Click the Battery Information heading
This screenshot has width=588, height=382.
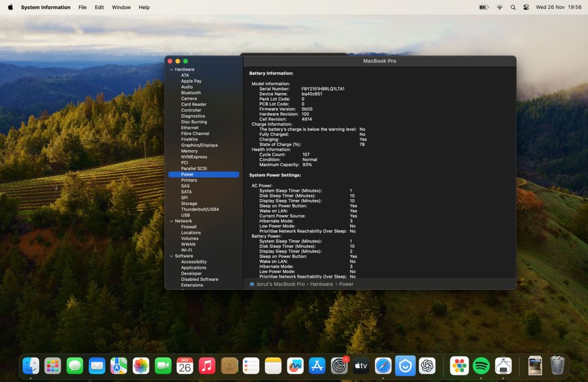(x=271, y=73)
